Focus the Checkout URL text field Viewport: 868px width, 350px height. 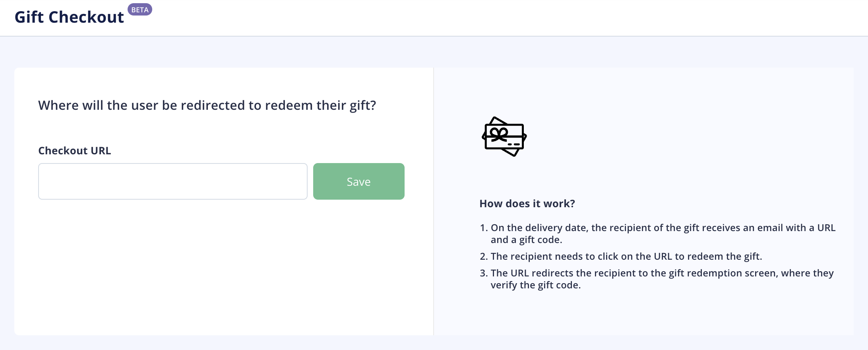click(x=173, y=181)
